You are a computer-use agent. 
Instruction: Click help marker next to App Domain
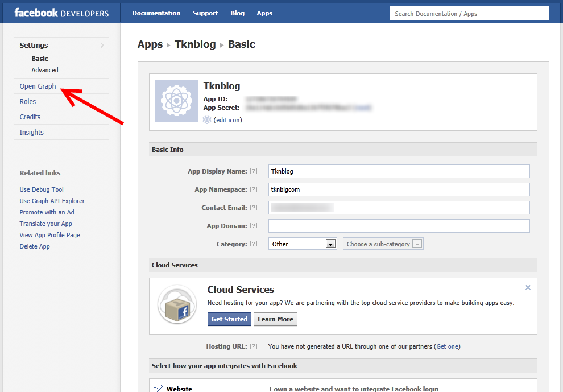coord(254,226)
